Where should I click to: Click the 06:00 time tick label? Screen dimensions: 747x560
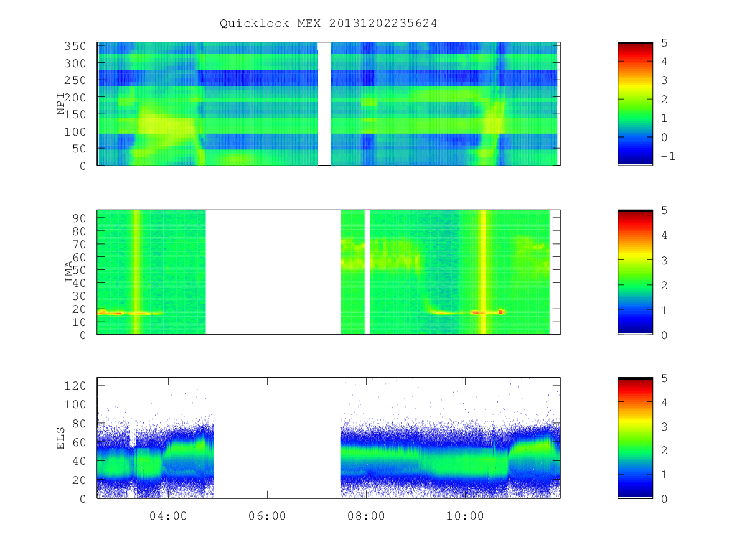tap(268, 516)
